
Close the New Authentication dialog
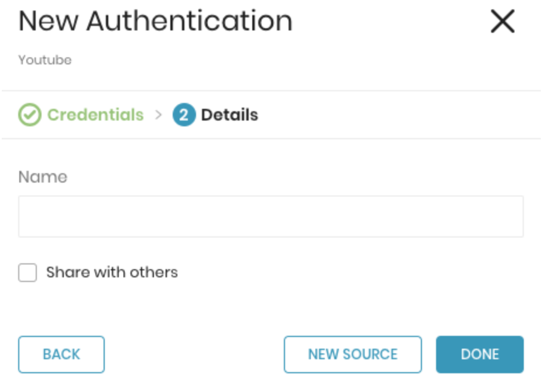pyautogui.click(x=502, y=22)
